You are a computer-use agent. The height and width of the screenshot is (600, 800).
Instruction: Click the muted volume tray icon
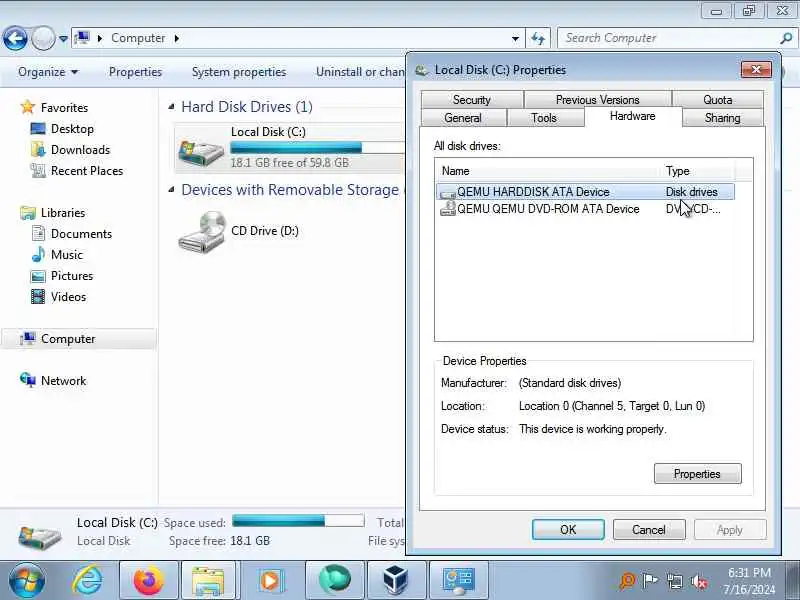699,581
